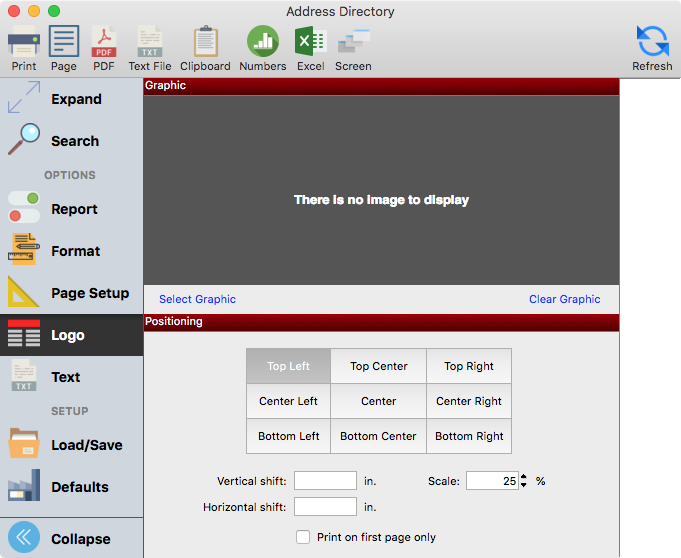Increase Scale with stepper arrows
This screenshot has width=681, height=558.
click(x=524, y=477)
